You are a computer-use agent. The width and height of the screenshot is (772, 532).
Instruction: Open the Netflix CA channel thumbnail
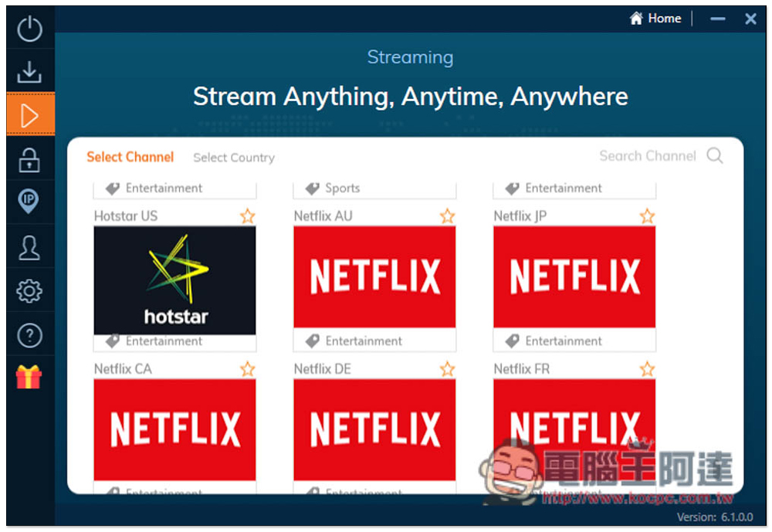tap(174, 429)
